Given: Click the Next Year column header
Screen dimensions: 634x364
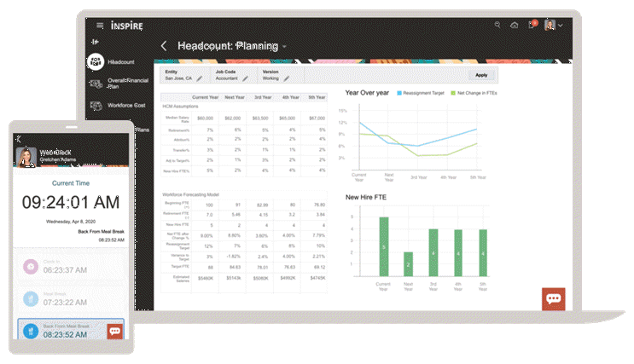Looking at the screenshot, I should 235,97.
